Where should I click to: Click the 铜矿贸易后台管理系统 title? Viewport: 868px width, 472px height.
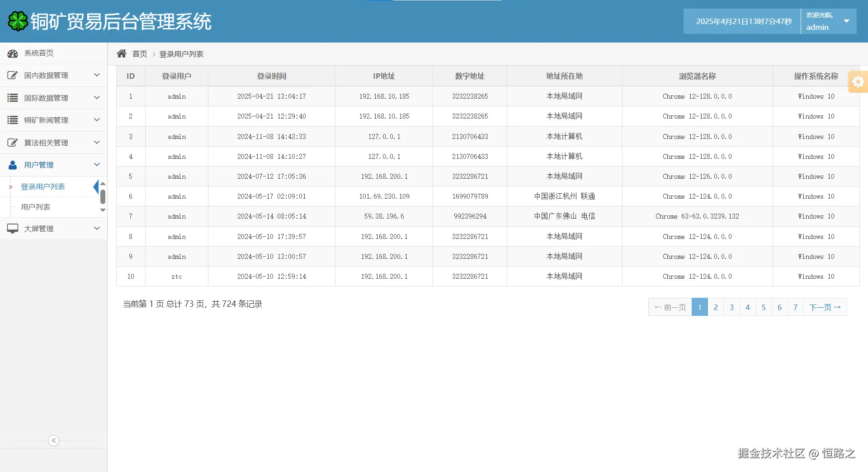point(121,22)
